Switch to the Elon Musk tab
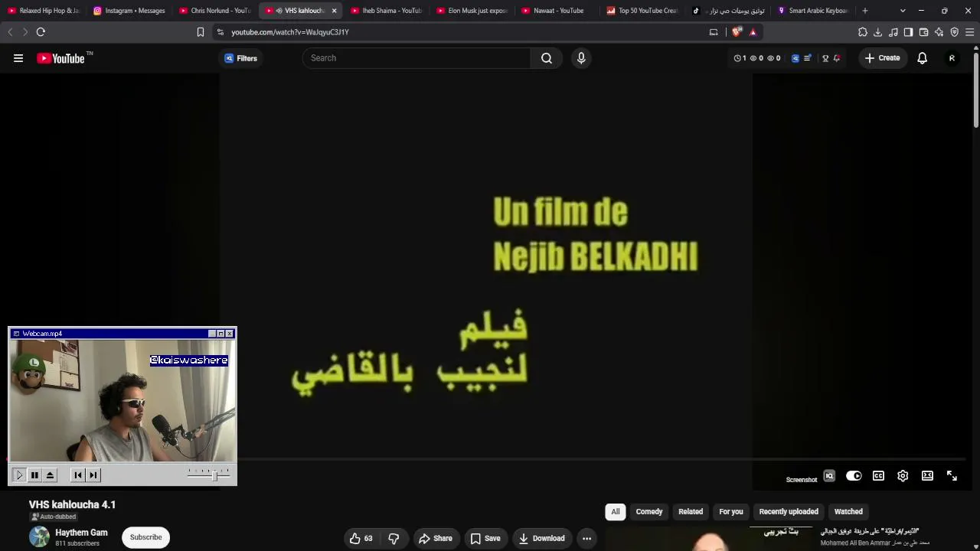The height and width of the screenshot is (551, 980). pyautogui.click(x=472, y=11)
